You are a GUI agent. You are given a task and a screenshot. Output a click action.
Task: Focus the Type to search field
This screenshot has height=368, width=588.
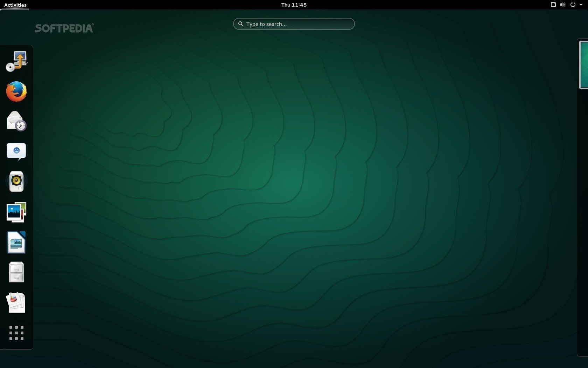297,24
